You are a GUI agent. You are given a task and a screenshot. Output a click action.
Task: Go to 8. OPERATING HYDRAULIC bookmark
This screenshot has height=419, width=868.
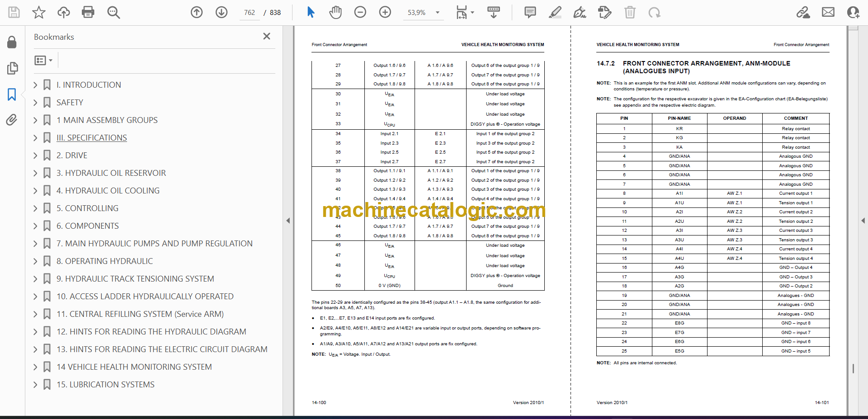point(104,261)
